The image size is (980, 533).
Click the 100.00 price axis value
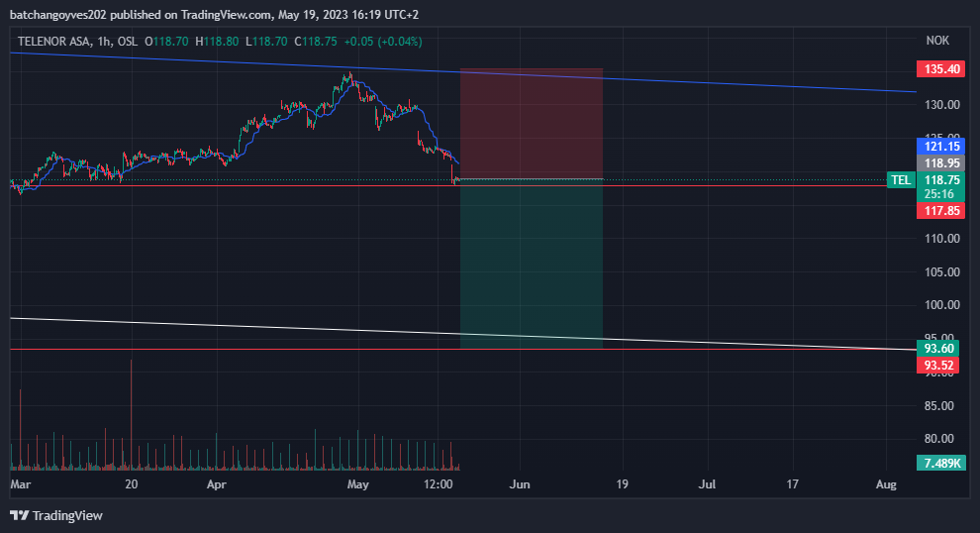coord(941,305)
